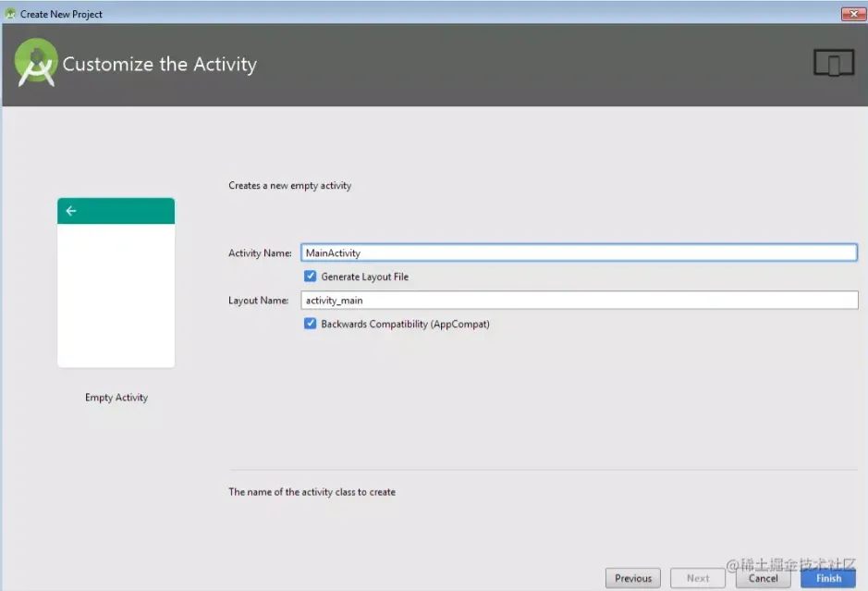Click the disabled Next button

tap(698, 578)
